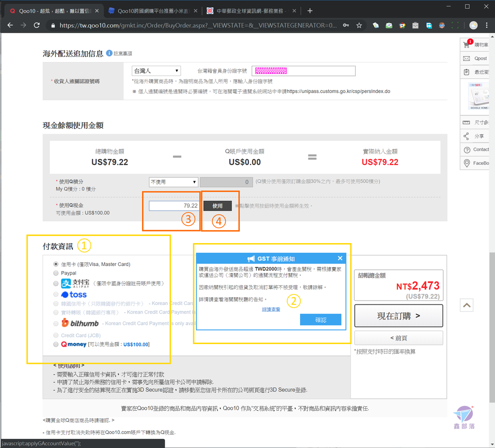Click the 台灣籍會員身份證字號 input field

click(x=304, y=71)
